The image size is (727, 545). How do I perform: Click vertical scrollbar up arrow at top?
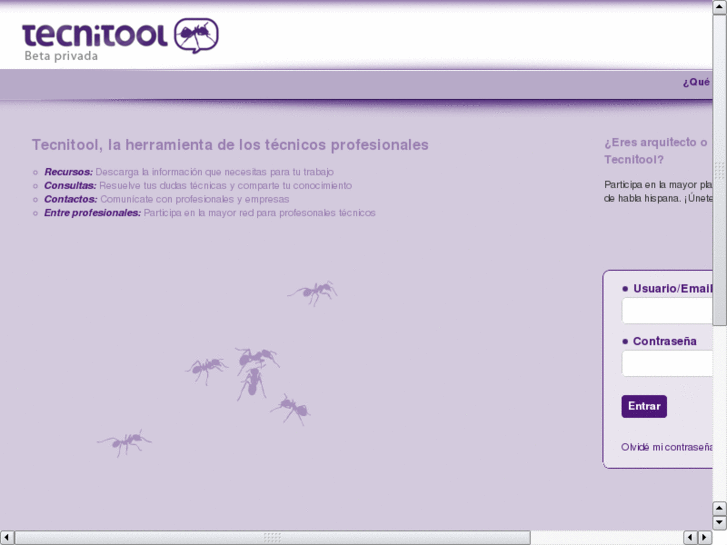pyautogui.click(x=720, y=7)
